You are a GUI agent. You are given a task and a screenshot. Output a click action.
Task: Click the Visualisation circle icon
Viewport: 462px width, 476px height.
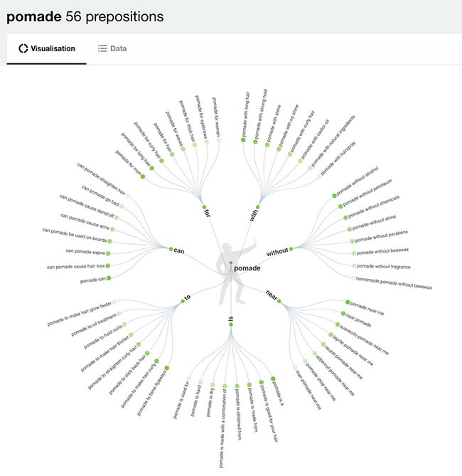pos(23,48)
